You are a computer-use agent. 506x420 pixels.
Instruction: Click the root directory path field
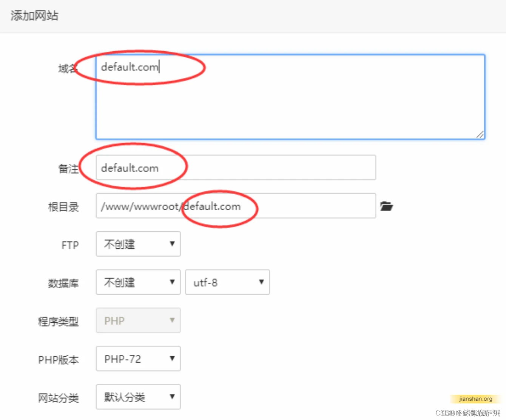(x=236, y=206)
